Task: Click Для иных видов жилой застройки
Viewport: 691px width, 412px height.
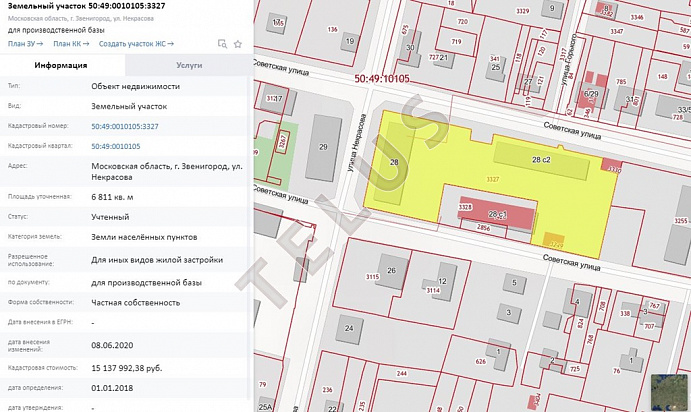Action: click(x=157, y=260)
